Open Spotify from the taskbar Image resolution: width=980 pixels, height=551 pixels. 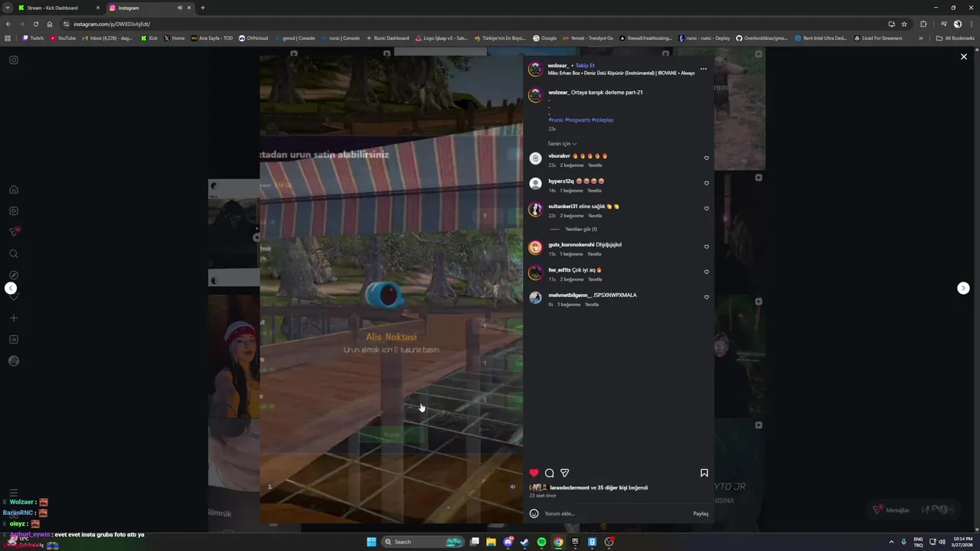click(541, 542)
